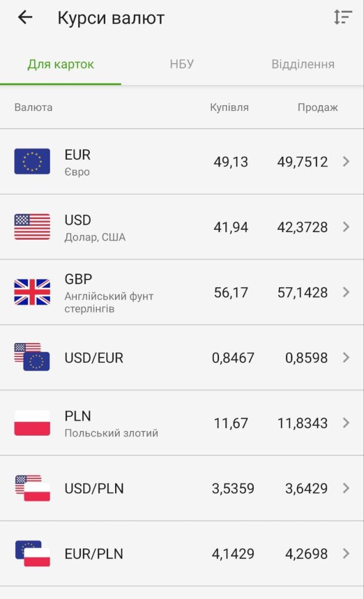
Task: Tap the PLN Polish flag icon
Action: tap(32, 423)
